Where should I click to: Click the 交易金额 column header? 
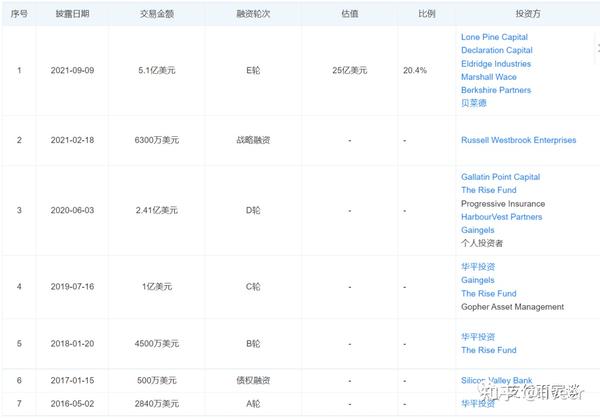coord(157,14)
